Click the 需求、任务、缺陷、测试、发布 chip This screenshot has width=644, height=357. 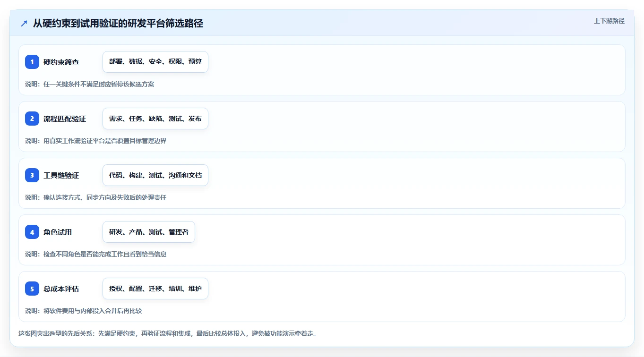point(155,119)
